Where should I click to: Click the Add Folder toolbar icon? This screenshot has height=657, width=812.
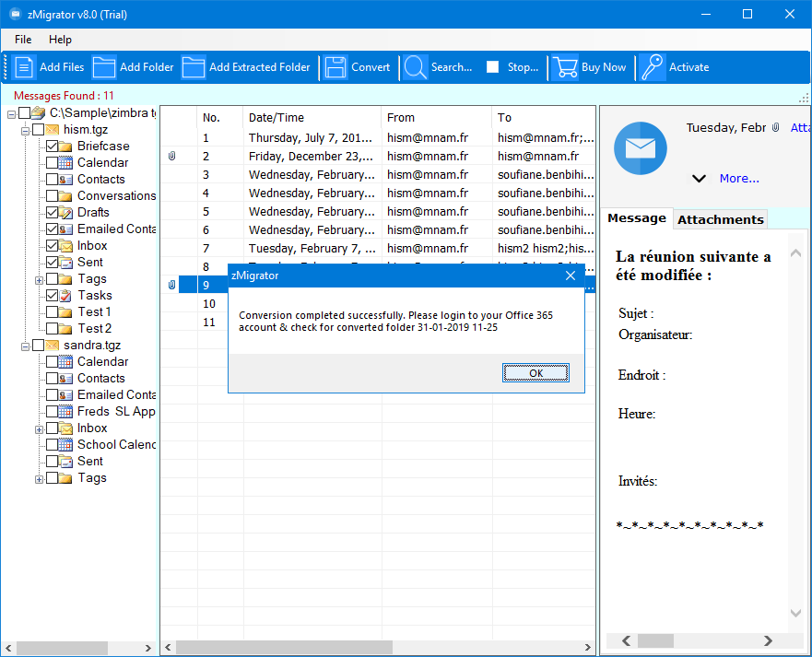pos(103,67)
